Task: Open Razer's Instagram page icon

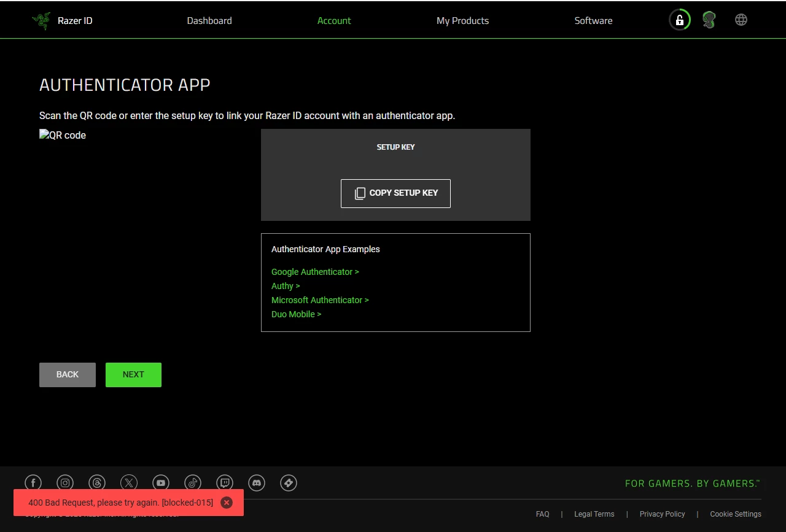Action: pyautogui.click(x=65, y=484)
